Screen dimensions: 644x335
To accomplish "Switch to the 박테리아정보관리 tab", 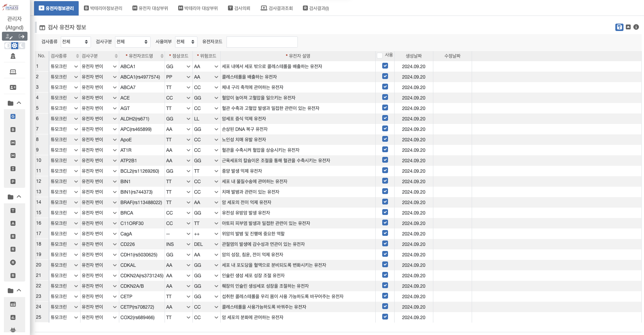I will pos(103,8).
